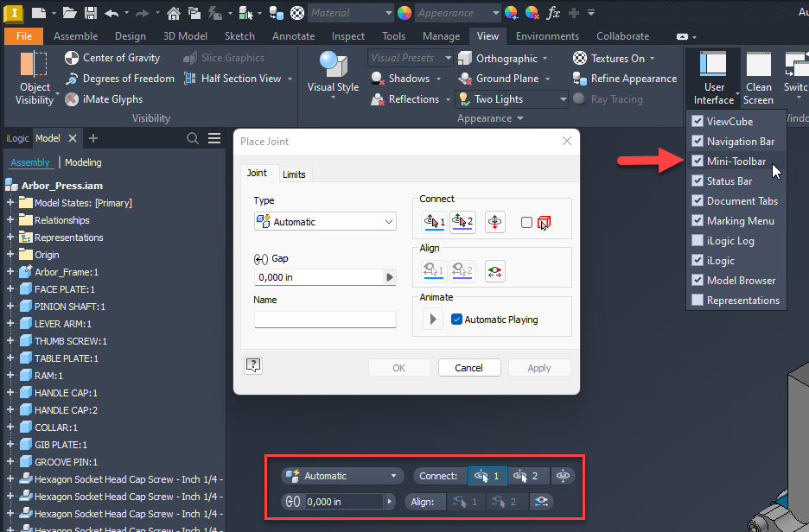Click Flip component icon in Connect group

coord(494,222)
